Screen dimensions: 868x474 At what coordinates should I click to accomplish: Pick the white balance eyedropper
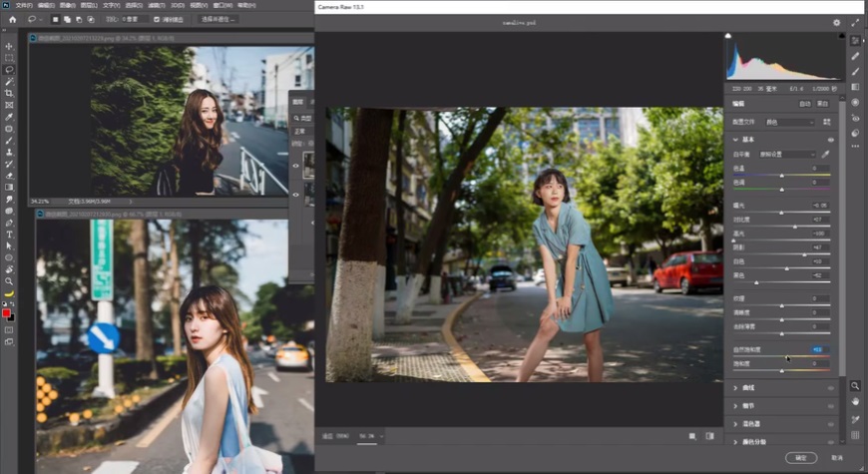pyautogui.click(x=825, y=155)
